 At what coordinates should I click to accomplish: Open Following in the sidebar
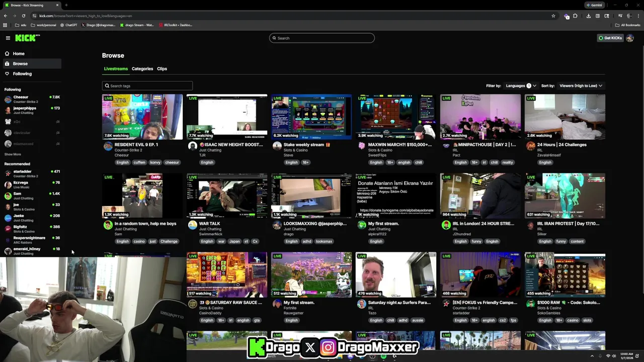[31, 74]
